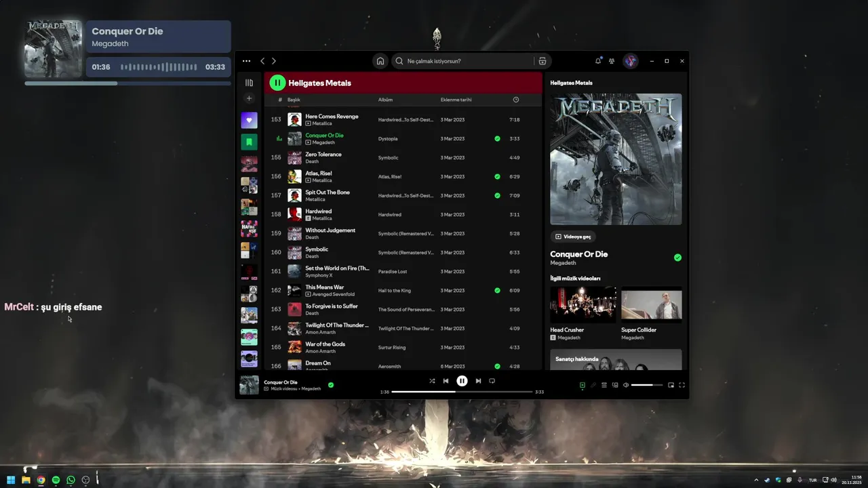Go forward with the right arrow
Viewport: 868px width, 488px height.
click(273, 61)
